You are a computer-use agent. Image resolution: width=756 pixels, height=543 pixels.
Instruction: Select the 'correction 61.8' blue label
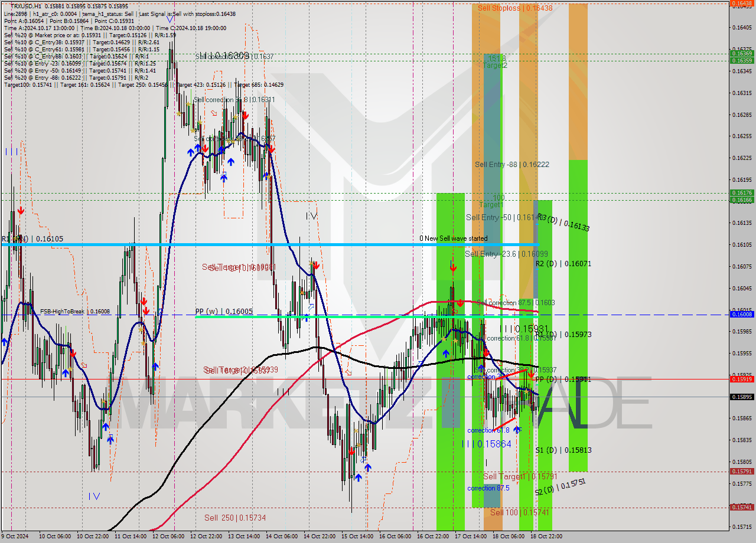tap(488, 431)
